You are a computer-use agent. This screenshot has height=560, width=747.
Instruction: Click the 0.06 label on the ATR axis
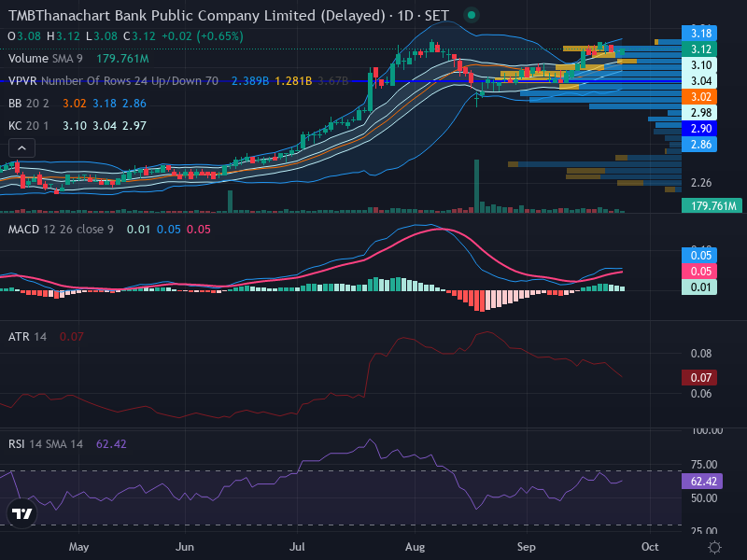tap(701, 393)
